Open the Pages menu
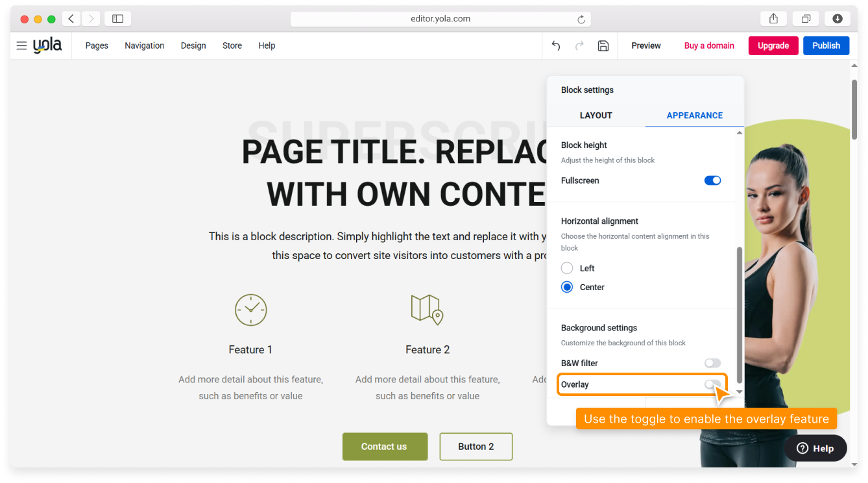 [97, 45]
